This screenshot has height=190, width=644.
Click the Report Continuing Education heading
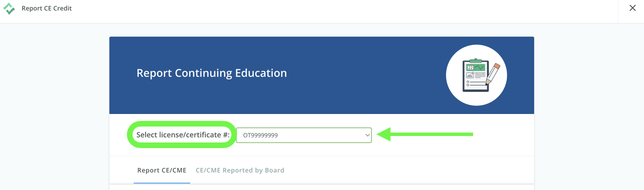[212, 73]
